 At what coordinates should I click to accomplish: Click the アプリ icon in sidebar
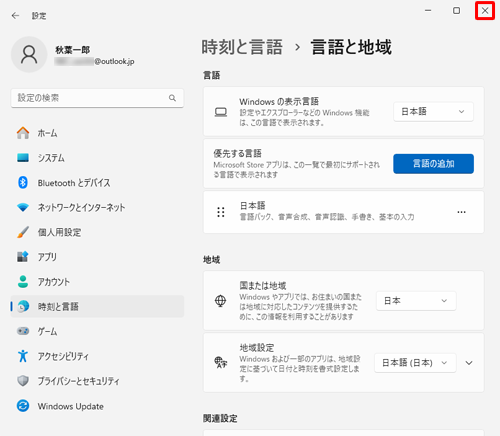pos(23,257)
